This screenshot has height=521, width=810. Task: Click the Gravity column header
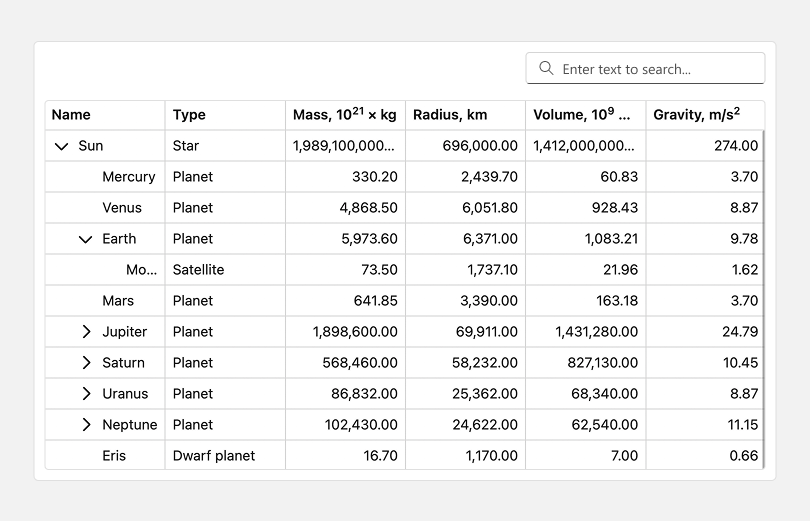[696, 115]
